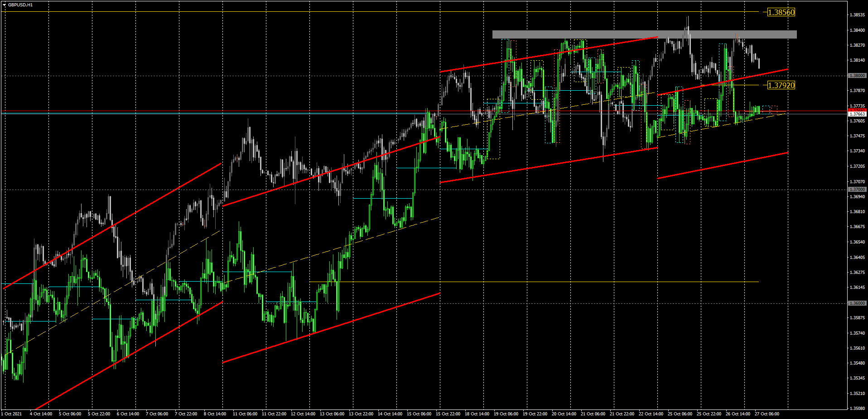The width and height of the screenshot is (868, 419).
Task: Click the 14 Oct 14:00 label on the time axis
Action: (390, 414)
